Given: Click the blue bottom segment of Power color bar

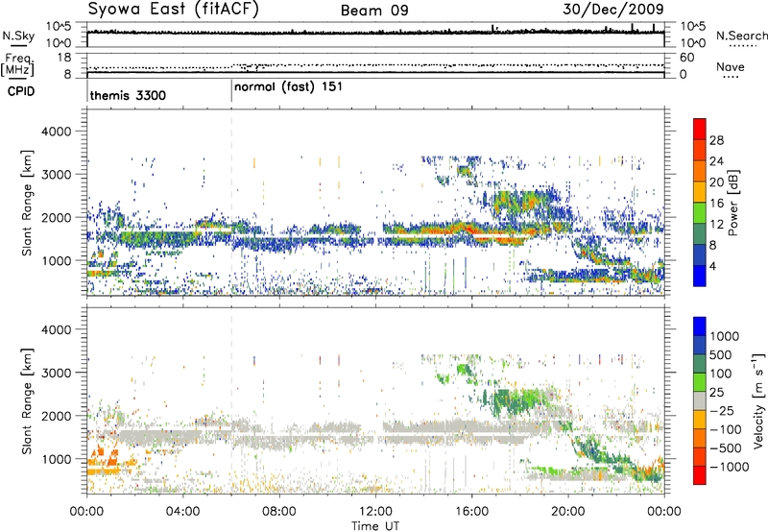Looking at the screenshot, I should pos(700,276).
